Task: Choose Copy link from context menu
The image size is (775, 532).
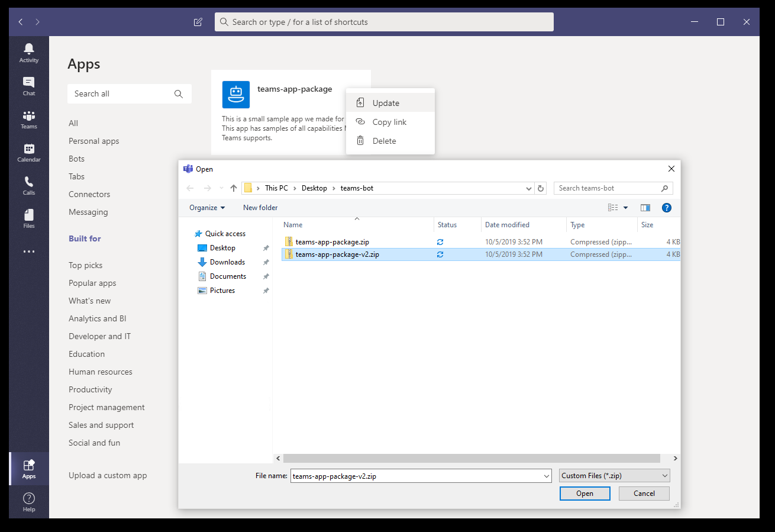Action: point(390,122)
